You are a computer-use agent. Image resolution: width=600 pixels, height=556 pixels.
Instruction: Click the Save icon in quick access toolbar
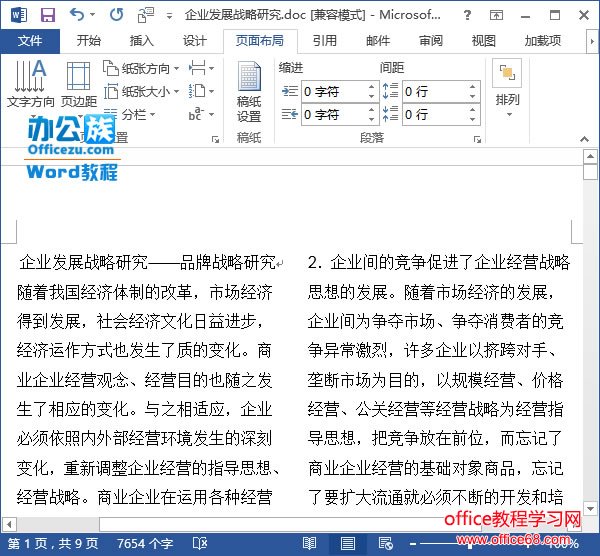48,15
